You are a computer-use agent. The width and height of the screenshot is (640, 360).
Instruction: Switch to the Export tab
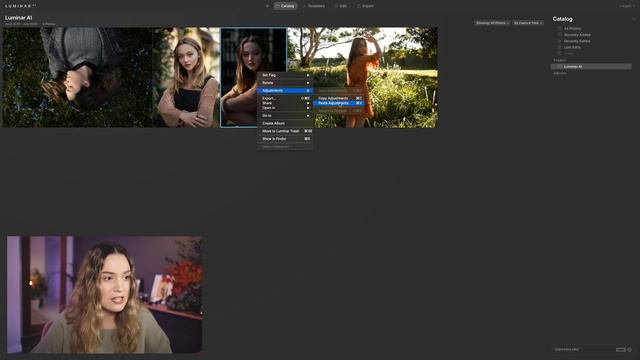365,6
